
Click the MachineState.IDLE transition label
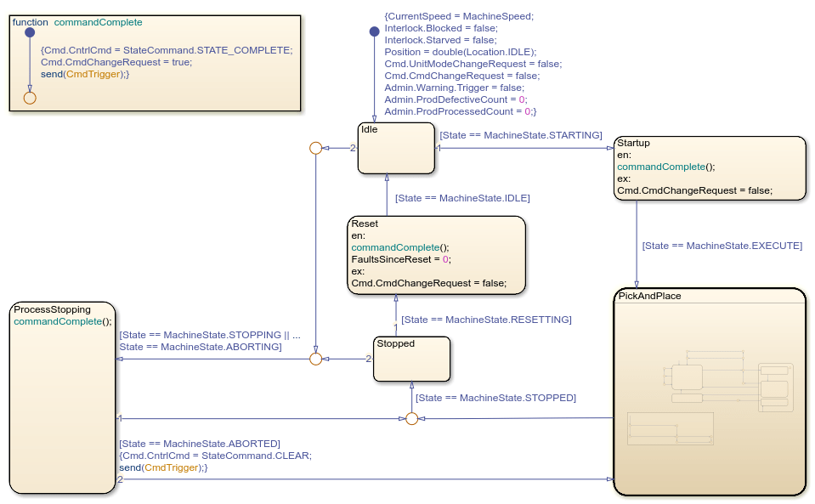click(462, 198)
